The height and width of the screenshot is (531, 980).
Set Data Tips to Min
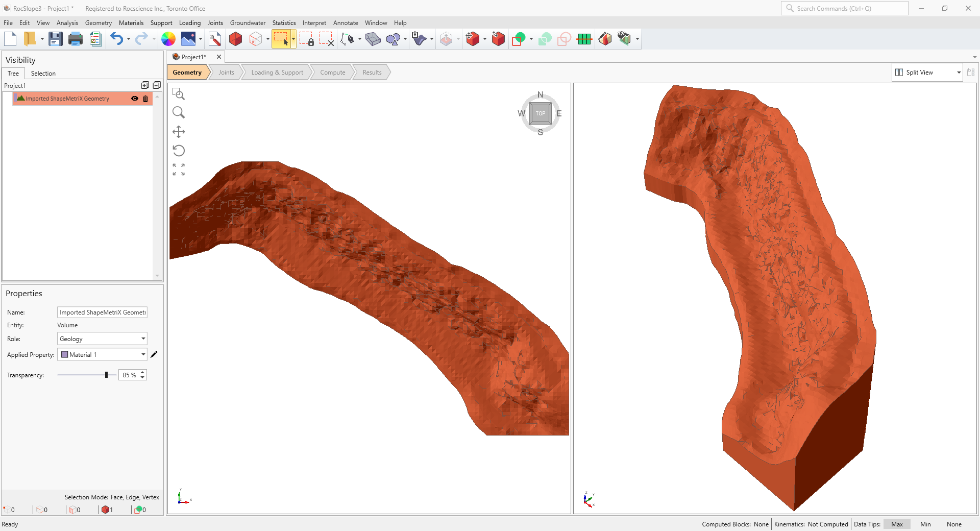click(x=925, y=524)
